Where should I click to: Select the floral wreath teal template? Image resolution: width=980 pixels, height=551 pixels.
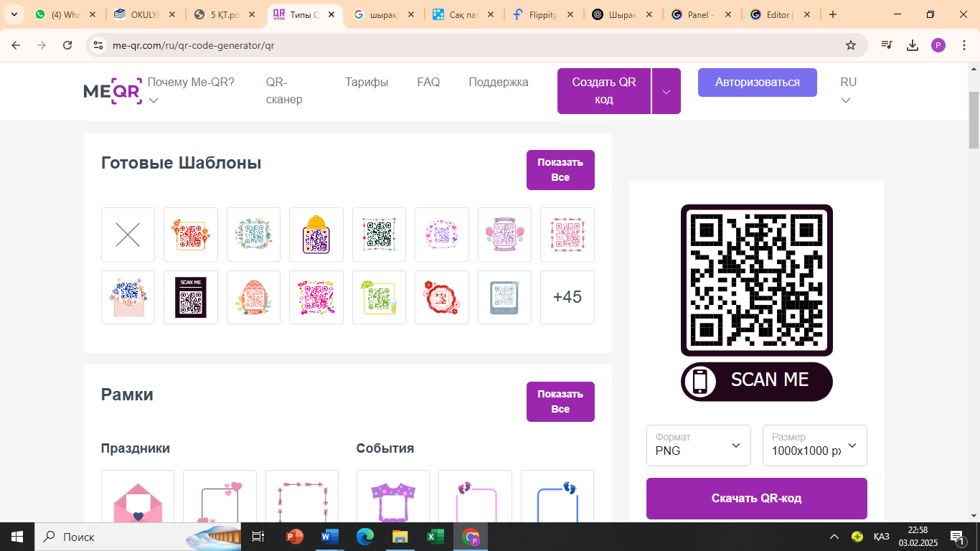[x=253, y=235]
